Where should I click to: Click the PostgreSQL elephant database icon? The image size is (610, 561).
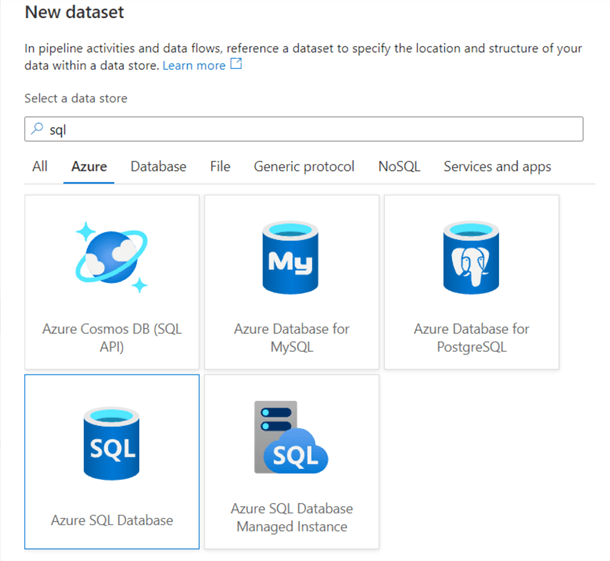(471, 258)
